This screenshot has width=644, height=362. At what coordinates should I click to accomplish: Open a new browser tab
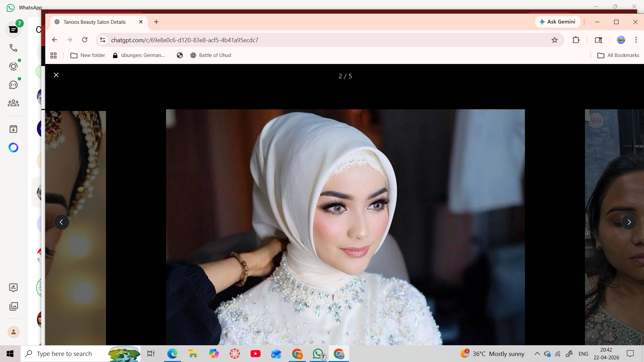pos(156,22)
